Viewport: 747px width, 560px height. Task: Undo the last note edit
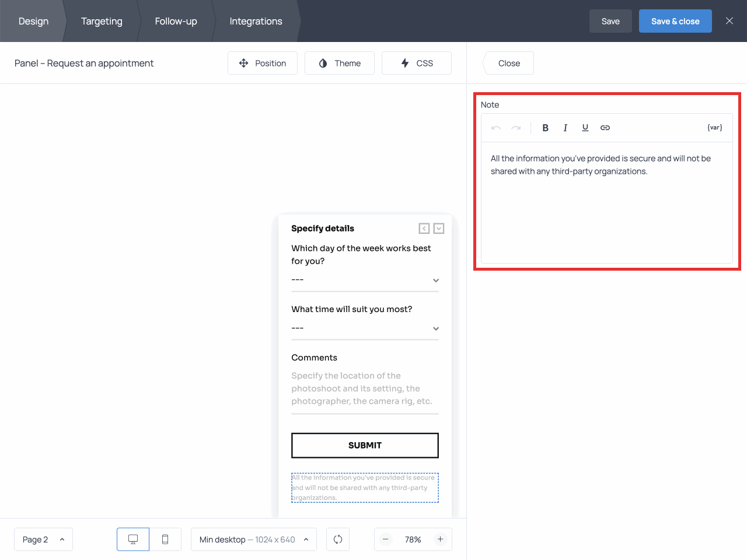(496, 128)
